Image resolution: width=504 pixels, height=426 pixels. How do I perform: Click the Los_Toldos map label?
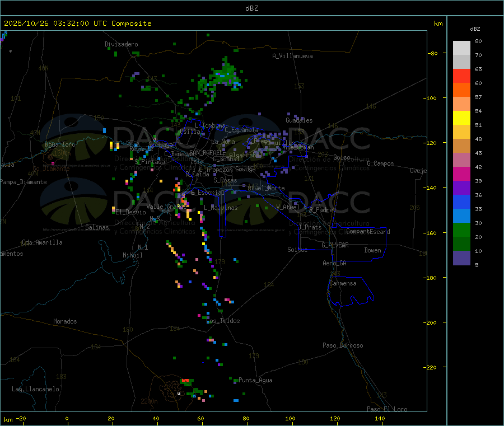(223, 321)
